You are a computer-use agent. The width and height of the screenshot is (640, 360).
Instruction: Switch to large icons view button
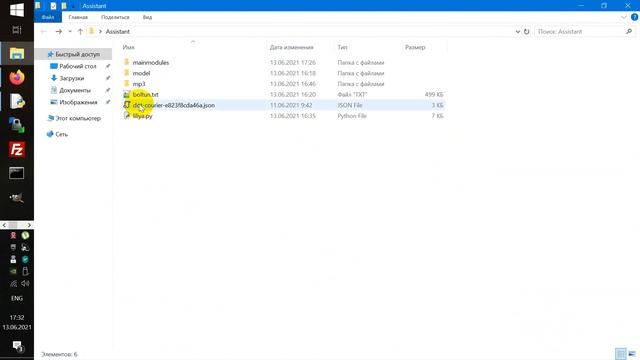pyautogui.click(x=632, y=354)
